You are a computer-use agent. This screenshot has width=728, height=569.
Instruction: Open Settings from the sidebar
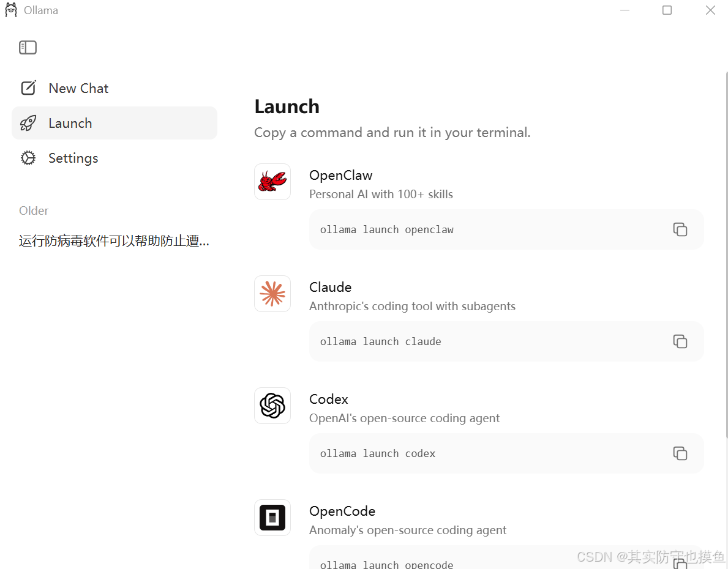pyautogui.click(x=114, y=158)
